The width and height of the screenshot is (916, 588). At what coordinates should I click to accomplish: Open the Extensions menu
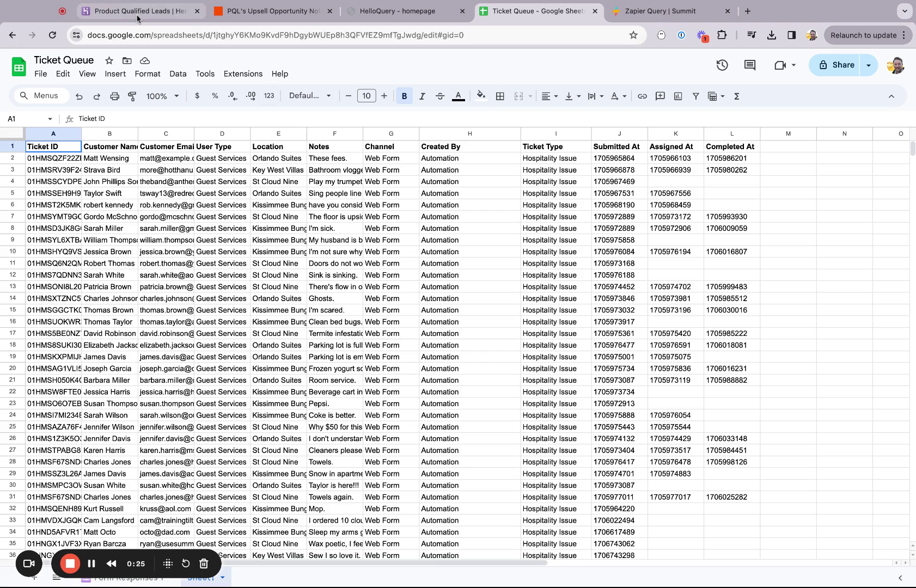[x=243, y=73]
